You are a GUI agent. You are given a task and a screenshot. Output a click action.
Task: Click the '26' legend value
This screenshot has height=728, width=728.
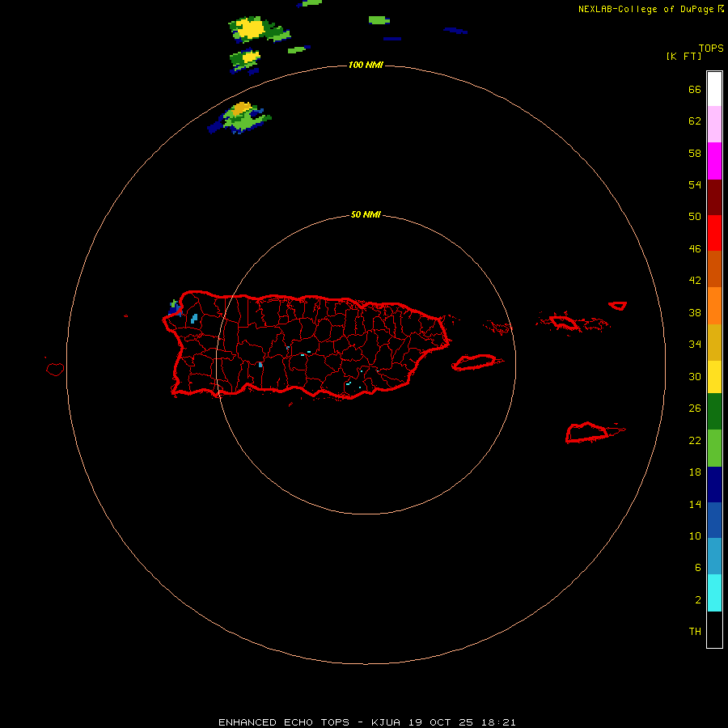[x=695, y=408]
